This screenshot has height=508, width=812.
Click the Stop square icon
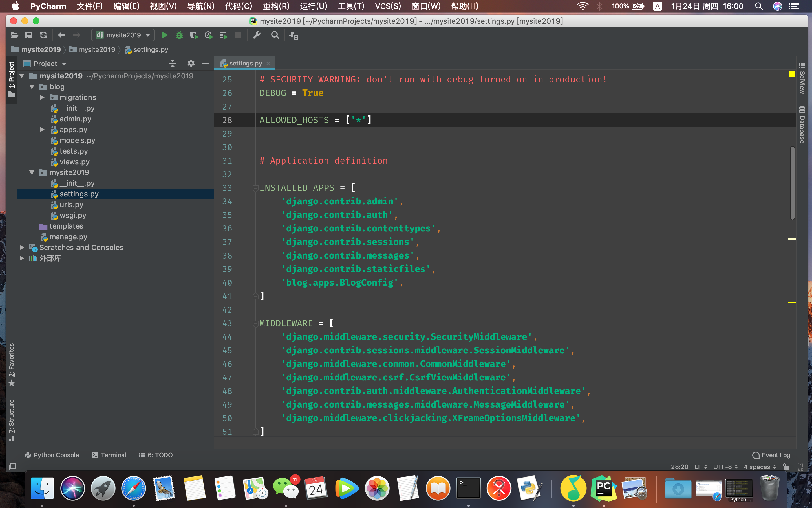[x=238, y=35]
